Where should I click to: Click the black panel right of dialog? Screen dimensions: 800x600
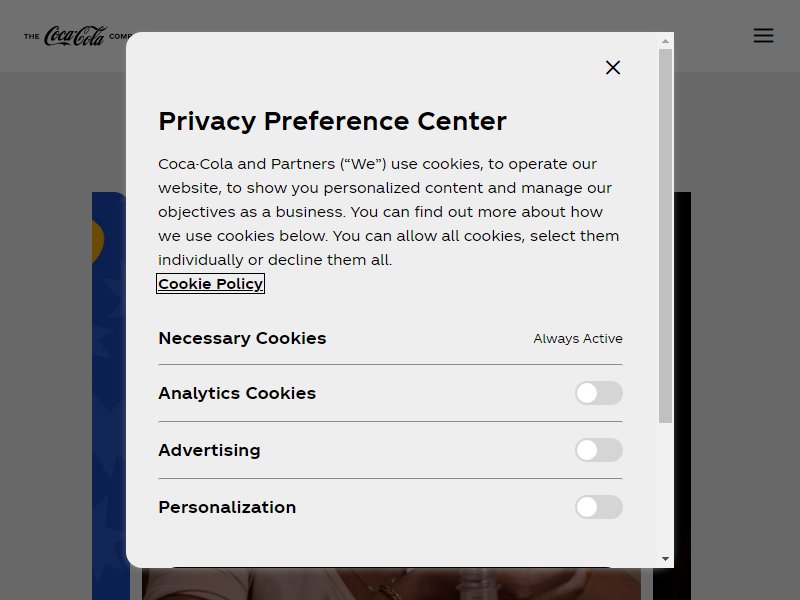coord(683,396)
